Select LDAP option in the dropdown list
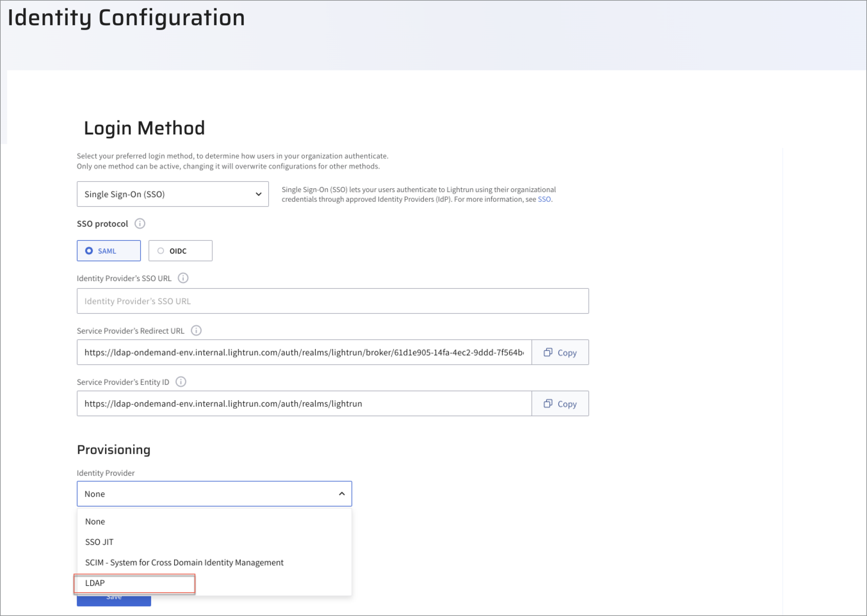This screenshot has height=616, width=867. point(95,583)
